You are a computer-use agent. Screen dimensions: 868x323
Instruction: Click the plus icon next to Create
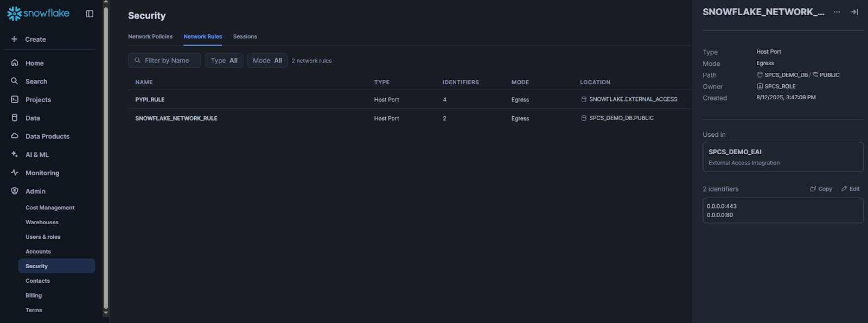pyautogui.click(x=14, y=39)
